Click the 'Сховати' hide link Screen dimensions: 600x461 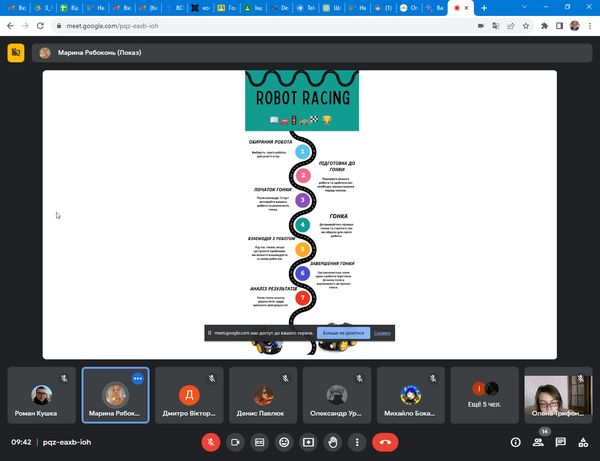pyautogui.click(x=382, y=332)
